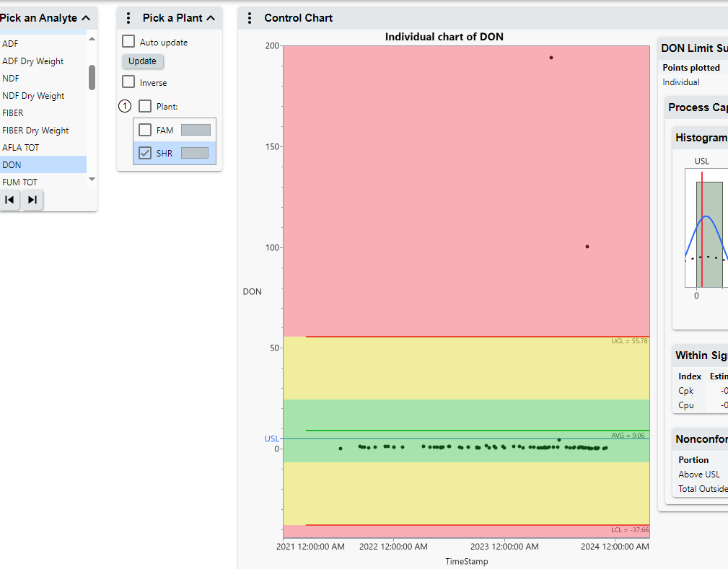Collapse the Pick an Analyte panel
This screenshot has width=728, height=569.
[87, 18]
